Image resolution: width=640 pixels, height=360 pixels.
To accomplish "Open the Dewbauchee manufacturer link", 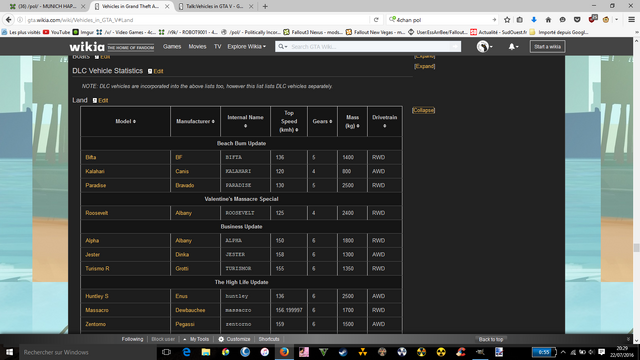I will (190, 310).
